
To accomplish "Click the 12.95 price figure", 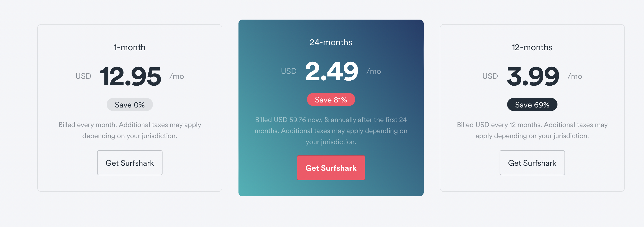I will tap(130, 76).
